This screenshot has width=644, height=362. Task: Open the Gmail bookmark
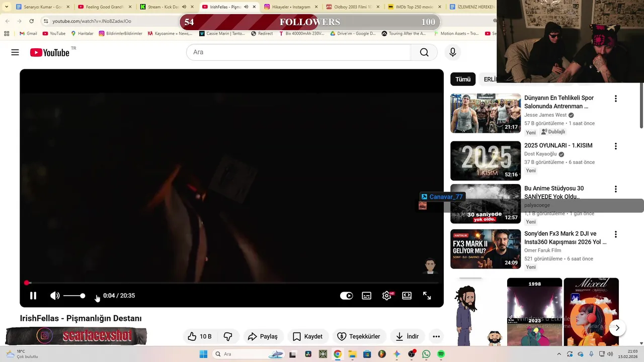28,34
